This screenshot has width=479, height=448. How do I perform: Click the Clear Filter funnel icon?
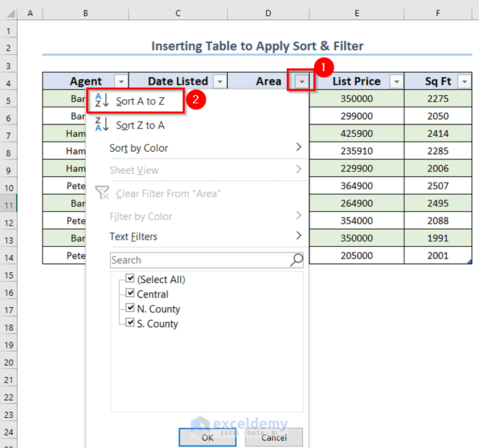click(102, 193)
